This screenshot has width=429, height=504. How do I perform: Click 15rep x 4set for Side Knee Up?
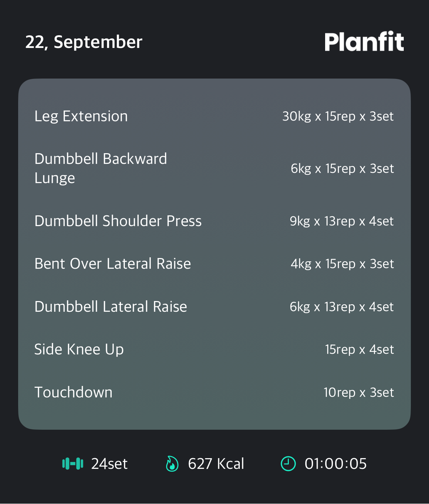coord(359,349)
